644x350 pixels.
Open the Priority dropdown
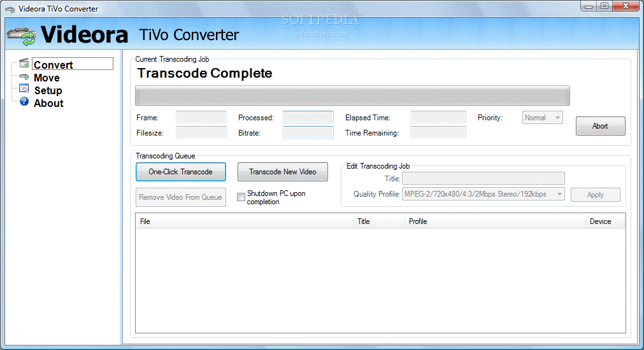(x=542, y=118)
